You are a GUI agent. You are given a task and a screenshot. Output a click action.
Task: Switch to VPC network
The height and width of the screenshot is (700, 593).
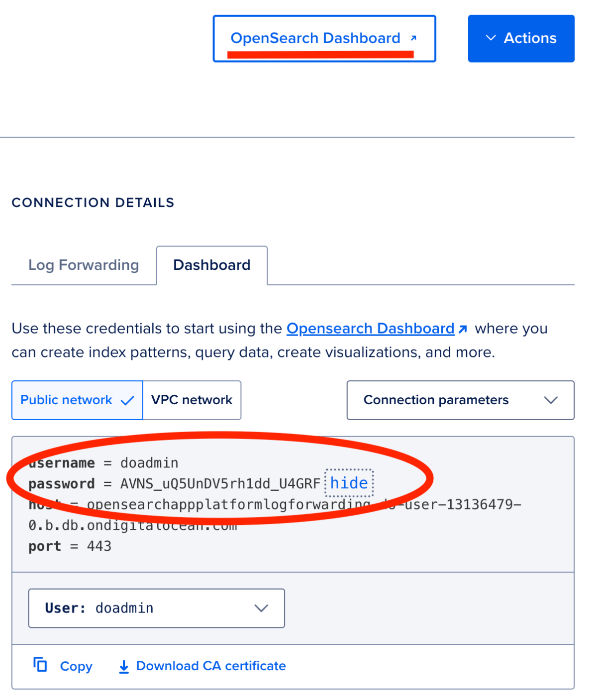click(x=192, y=400)
